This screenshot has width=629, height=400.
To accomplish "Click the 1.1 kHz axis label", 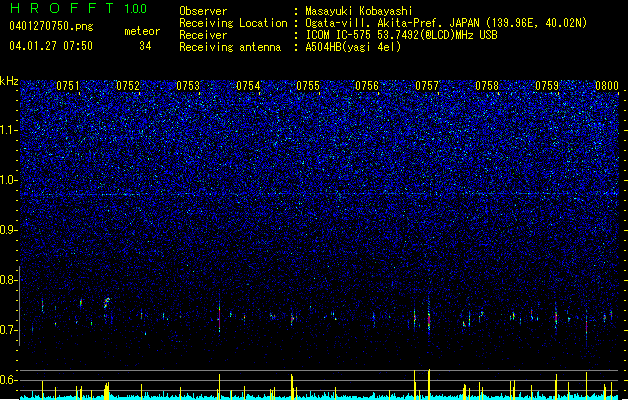I will coord(9,130).
